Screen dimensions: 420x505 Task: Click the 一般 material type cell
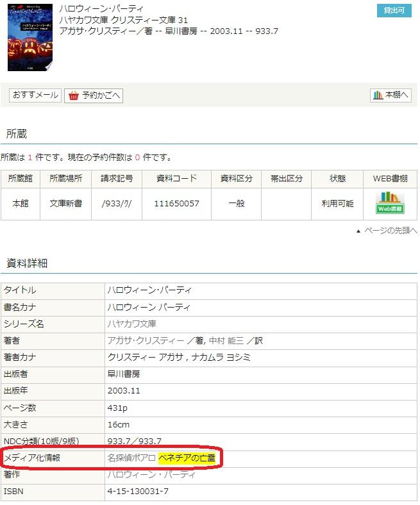[x=236, y=204]
